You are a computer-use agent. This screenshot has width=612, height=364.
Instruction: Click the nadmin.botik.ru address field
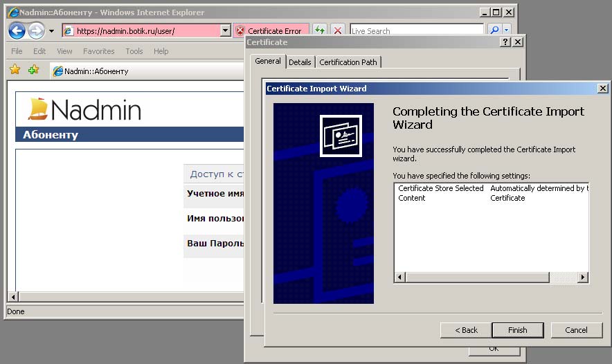click(145, 30)
